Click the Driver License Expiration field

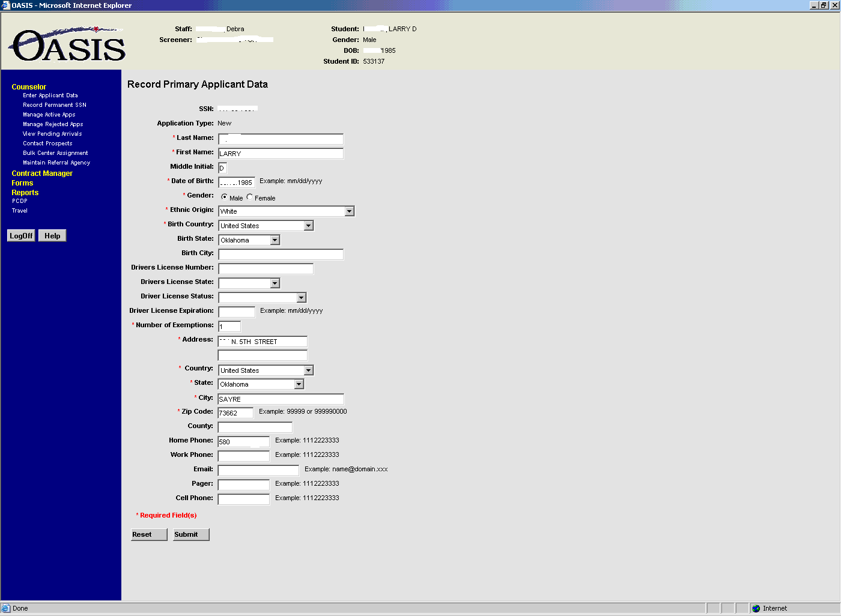[237, 312]
